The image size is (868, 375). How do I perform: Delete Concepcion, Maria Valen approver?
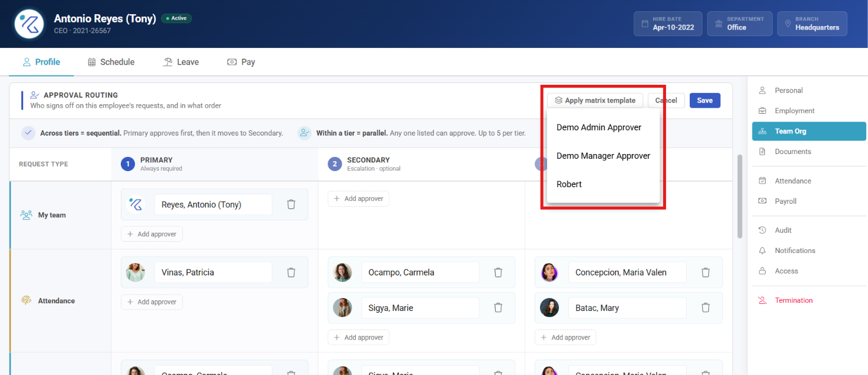tap(706, 273)
